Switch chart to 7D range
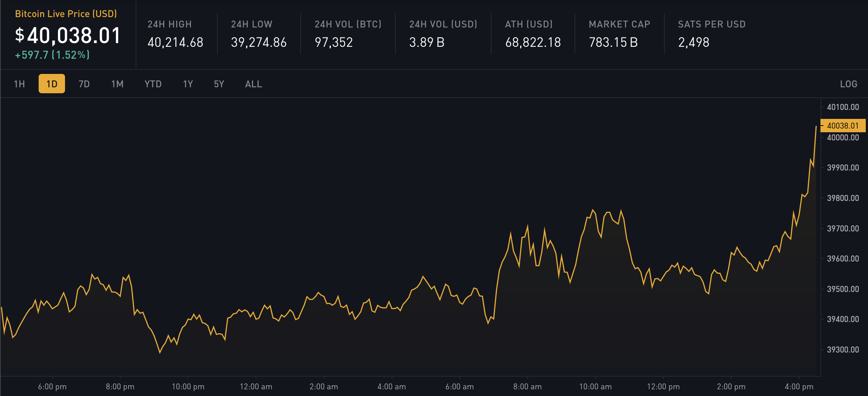The height and width of the screenshot is (396, 868). tap(84, 84)
